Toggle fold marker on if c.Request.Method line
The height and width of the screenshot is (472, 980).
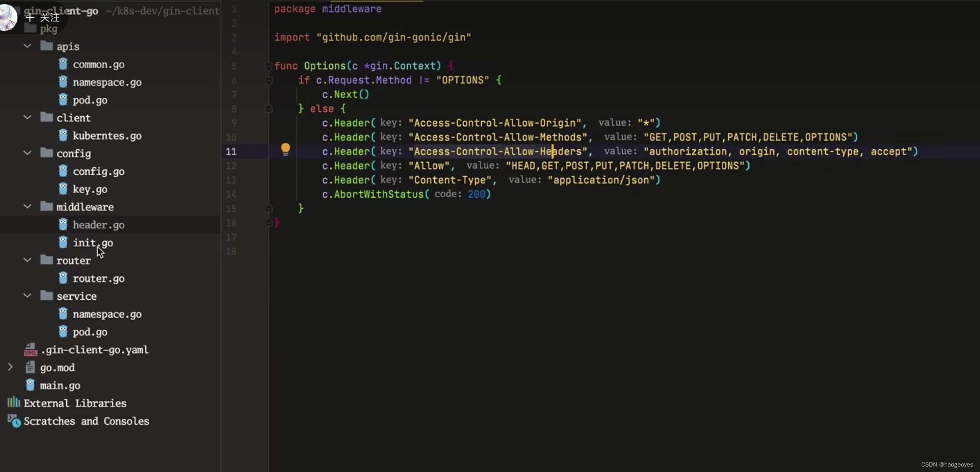pos(269,80)
